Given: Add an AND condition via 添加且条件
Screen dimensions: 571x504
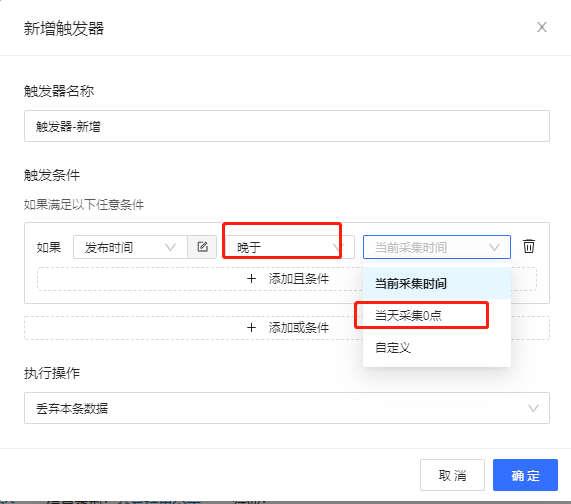Looking at the screenshot, I should click(x=287, y=279).
